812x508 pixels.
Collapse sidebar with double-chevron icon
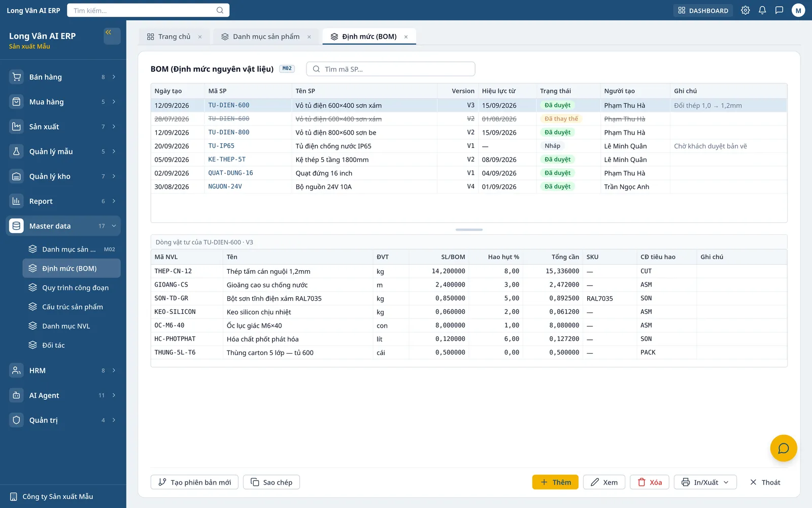(x=112, y=36)
